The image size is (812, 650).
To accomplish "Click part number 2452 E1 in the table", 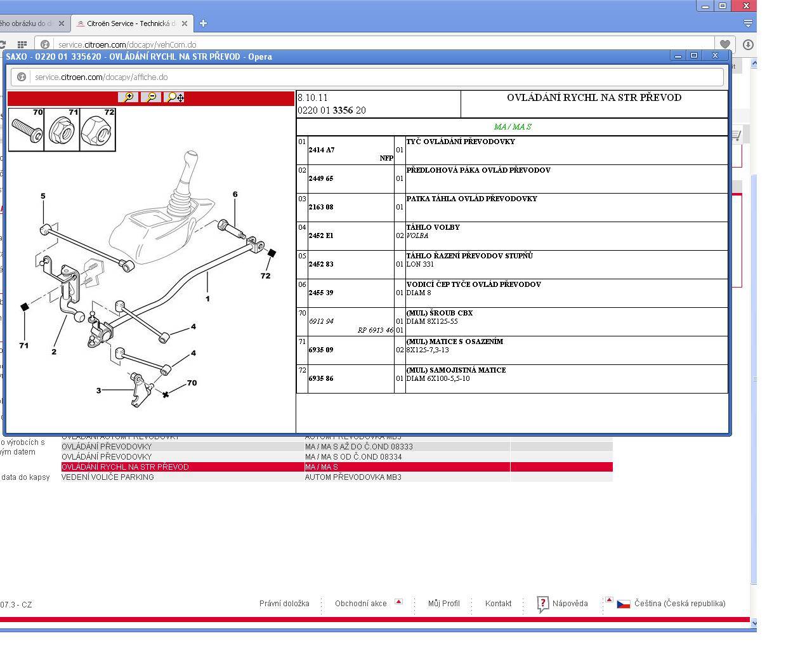I will point(320,236).
